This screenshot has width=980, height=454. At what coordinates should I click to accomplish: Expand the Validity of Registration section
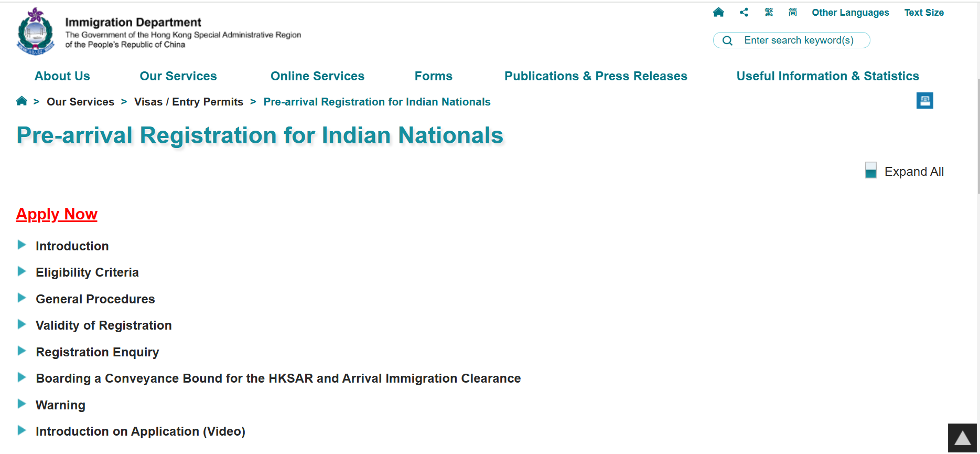103,325
